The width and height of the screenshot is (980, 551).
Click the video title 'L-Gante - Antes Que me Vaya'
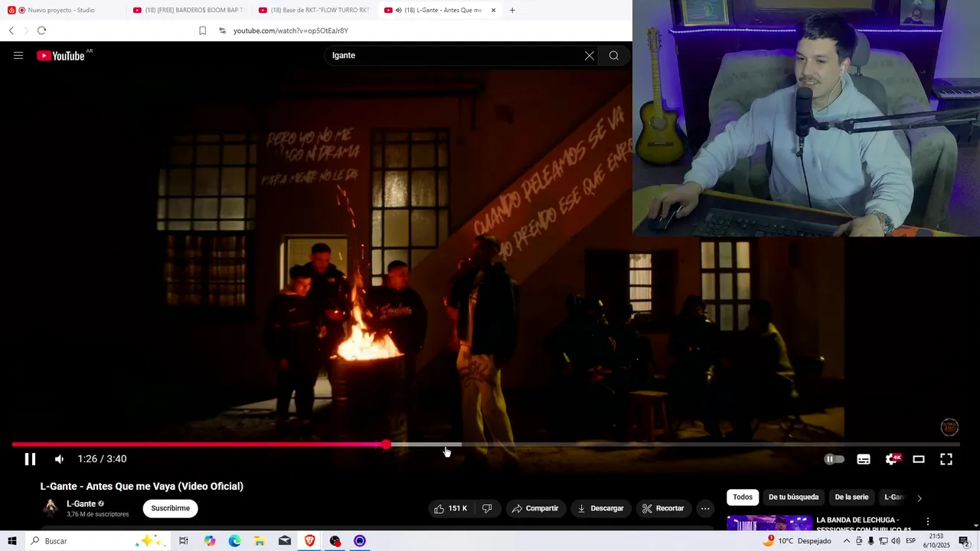click(142, 486)
